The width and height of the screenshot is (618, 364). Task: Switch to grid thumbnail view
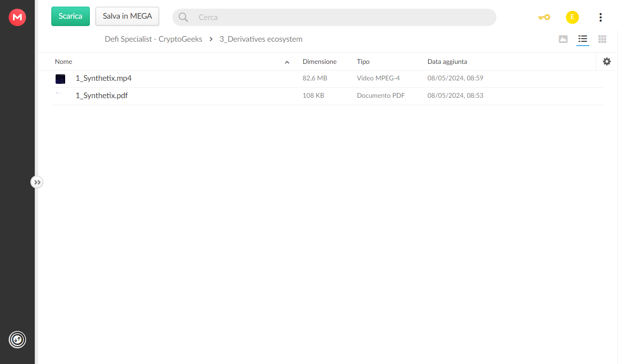602,39
